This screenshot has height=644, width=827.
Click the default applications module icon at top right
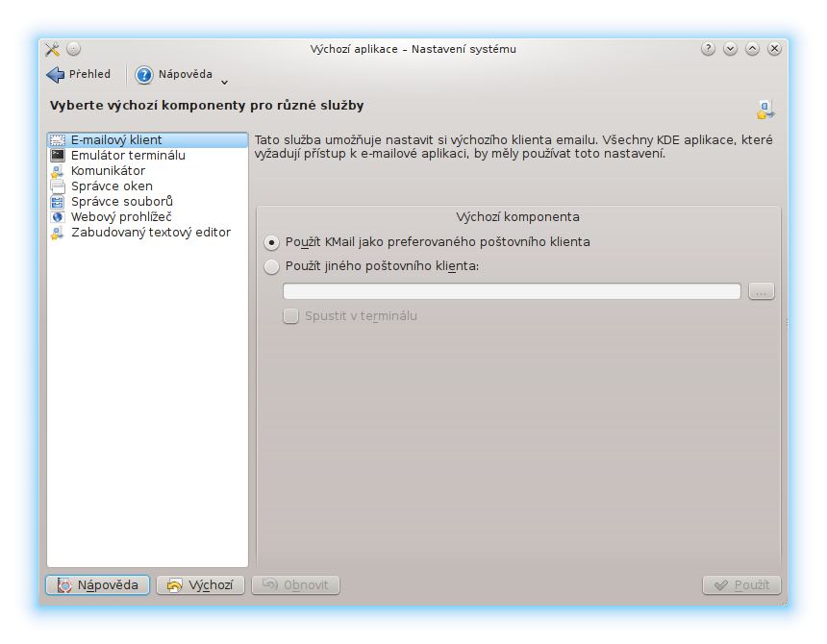[765, 109]
